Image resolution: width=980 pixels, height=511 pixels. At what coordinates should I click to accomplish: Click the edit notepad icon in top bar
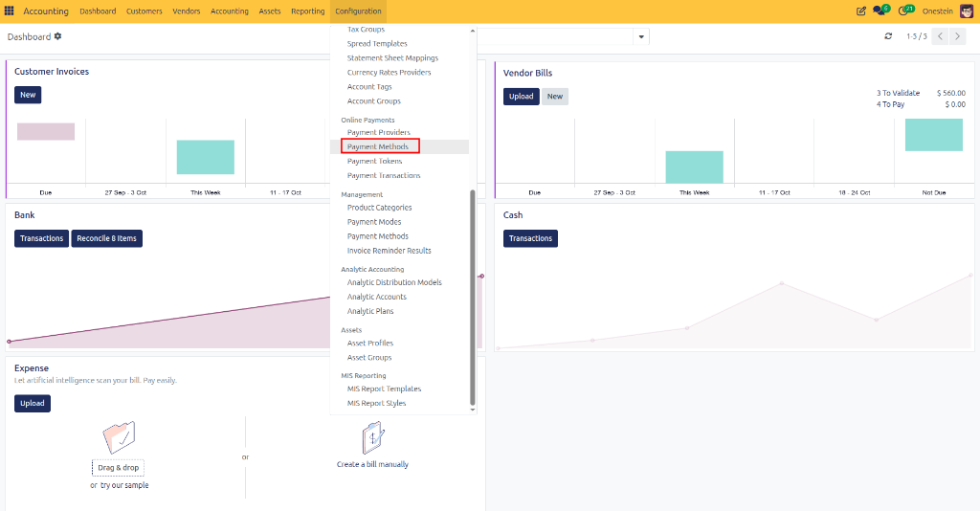860,11
